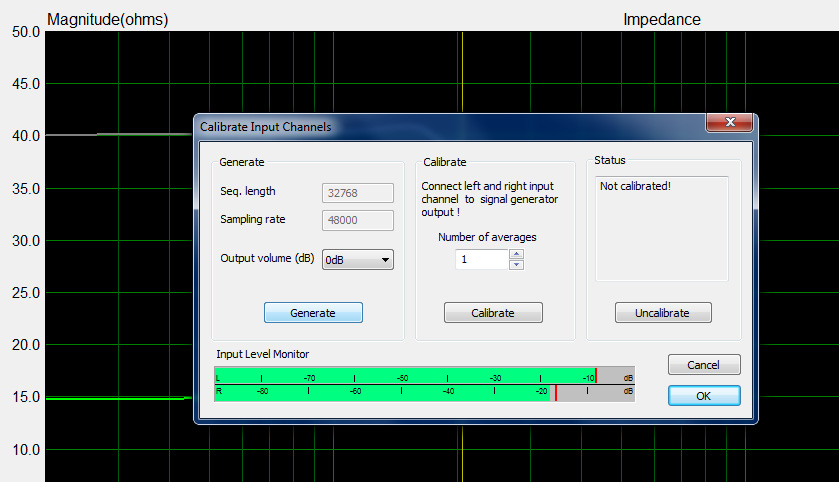Screen dimensions: 839x482
Task: Click the 50.0 magnitude axis value
Action: pos(26,32)
